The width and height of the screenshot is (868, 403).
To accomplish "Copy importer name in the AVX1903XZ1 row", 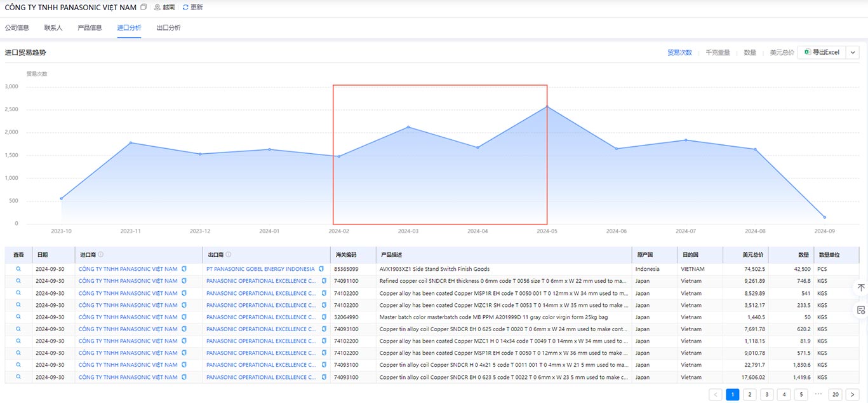I will tap(184, 269).
